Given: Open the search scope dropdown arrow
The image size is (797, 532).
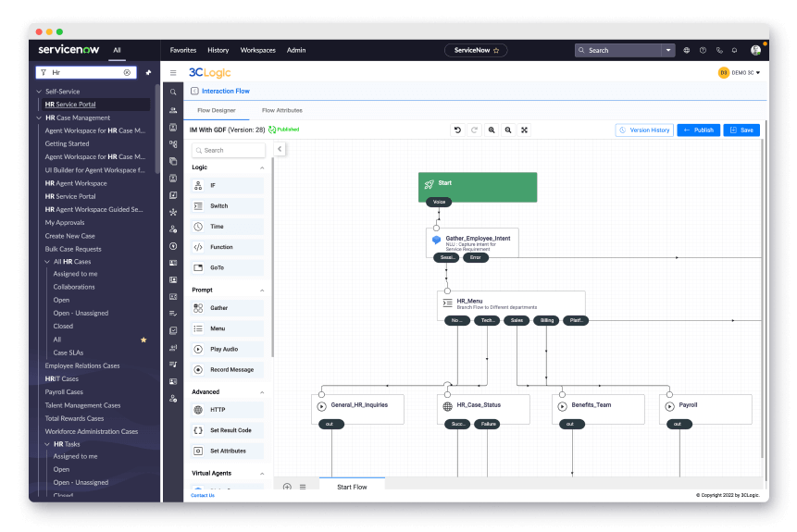Looking at the screenshot, I should click(x=668, y=50).
